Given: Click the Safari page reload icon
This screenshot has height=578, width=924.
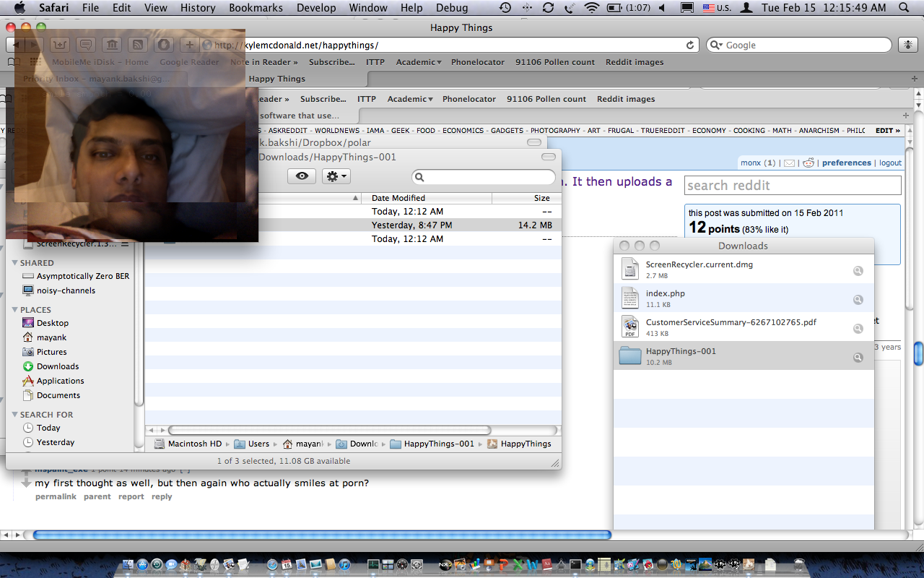Looking at the screenshot, I should [x=690, y=45].
